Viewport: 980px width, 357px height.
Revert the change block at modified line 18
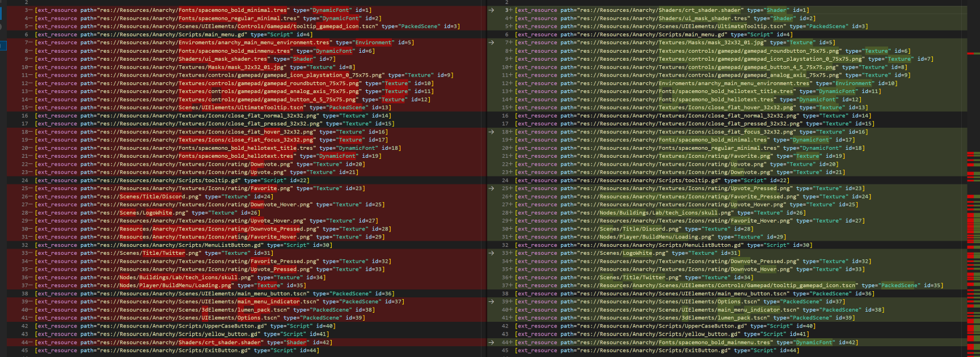(x=492, y=132)
